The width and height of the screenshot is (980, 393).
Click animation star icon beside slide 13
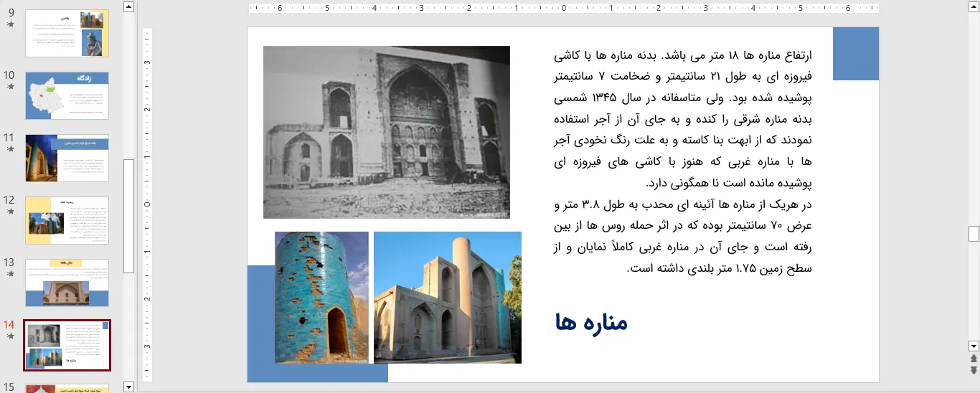pos(10,273)
